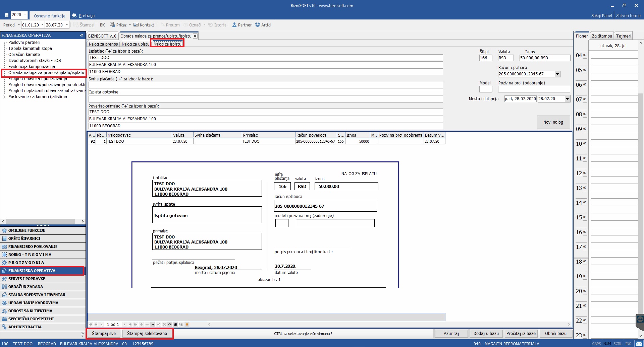Open Partneri via the person icon
644x347 pixels.
(234, 25)
